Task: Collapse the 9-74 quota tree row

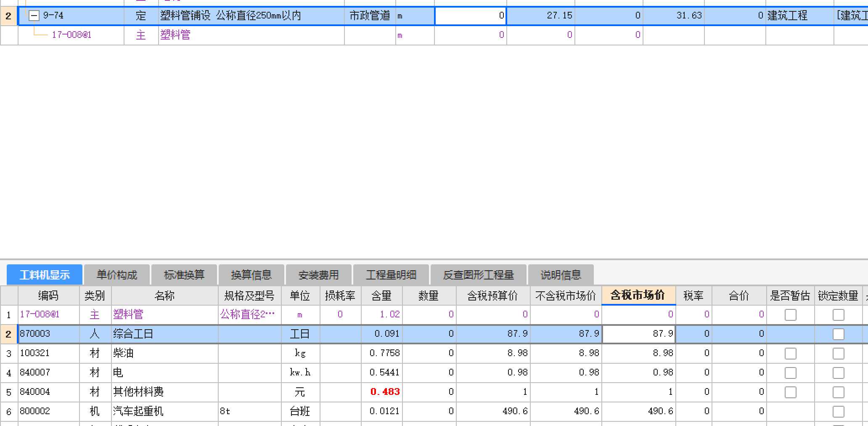Action: tap(34, 16)
